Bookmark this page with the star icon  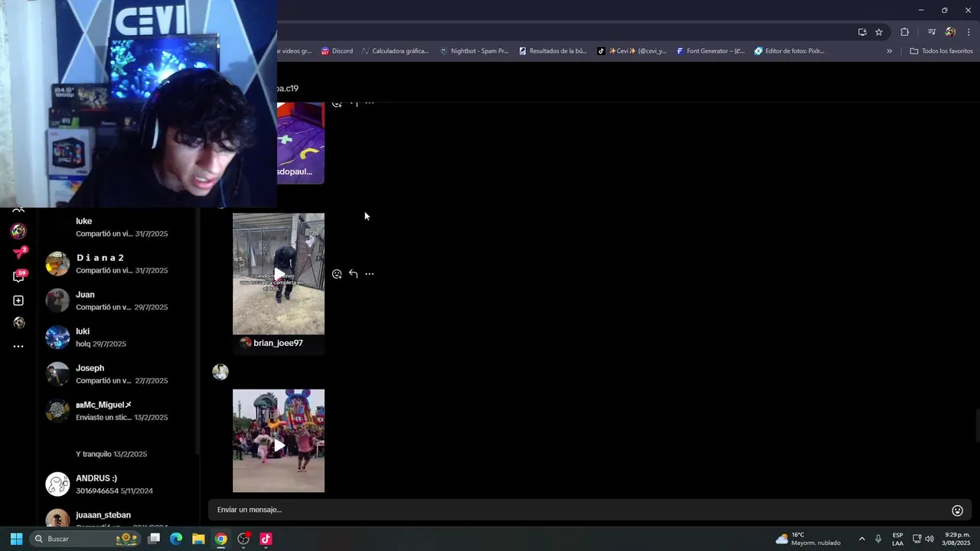[x=879, y=32]
